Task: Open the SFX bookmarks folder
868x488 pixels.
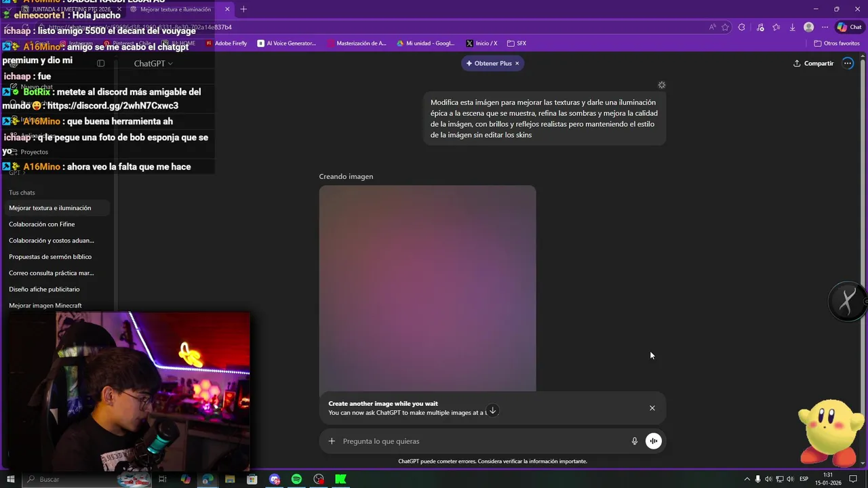Action: pos(517,43)
